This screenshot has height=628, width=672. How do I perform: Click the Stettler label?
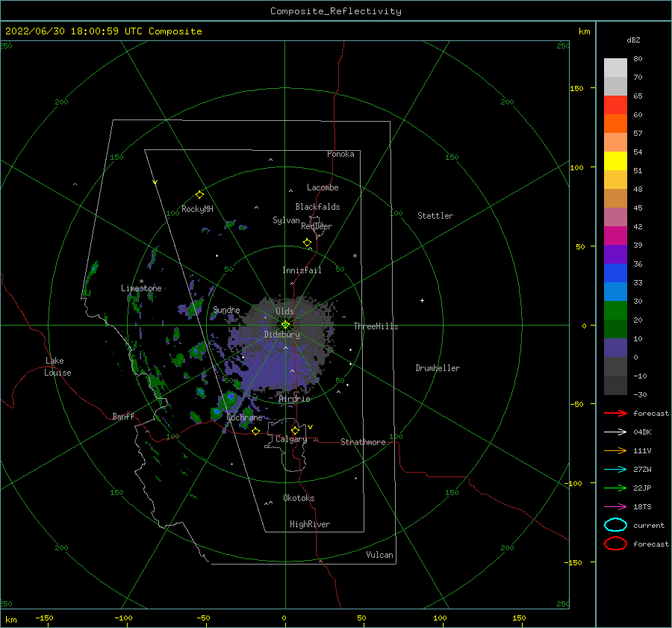435,216
